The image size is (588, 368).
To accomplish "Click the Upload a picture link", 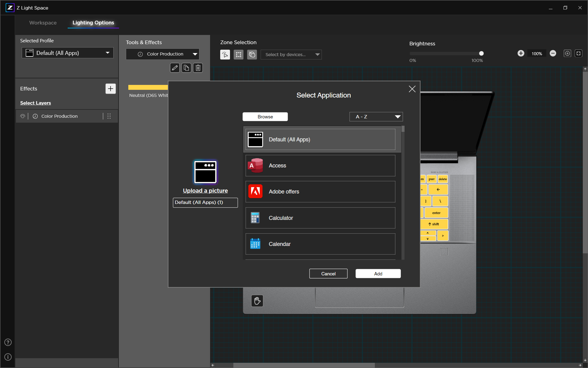I will [x=205, y=191].
